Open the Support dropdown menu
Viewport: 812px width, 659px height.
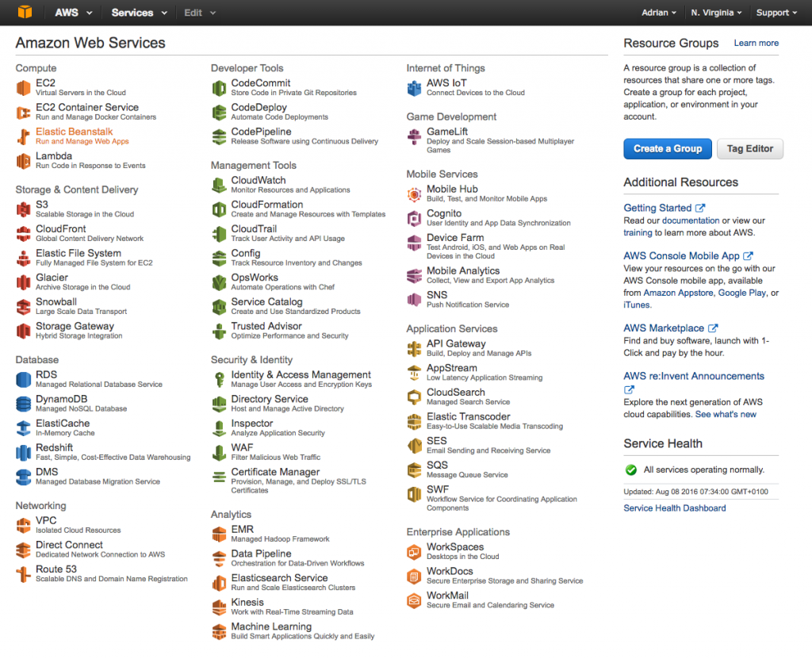tap(775, 12)
